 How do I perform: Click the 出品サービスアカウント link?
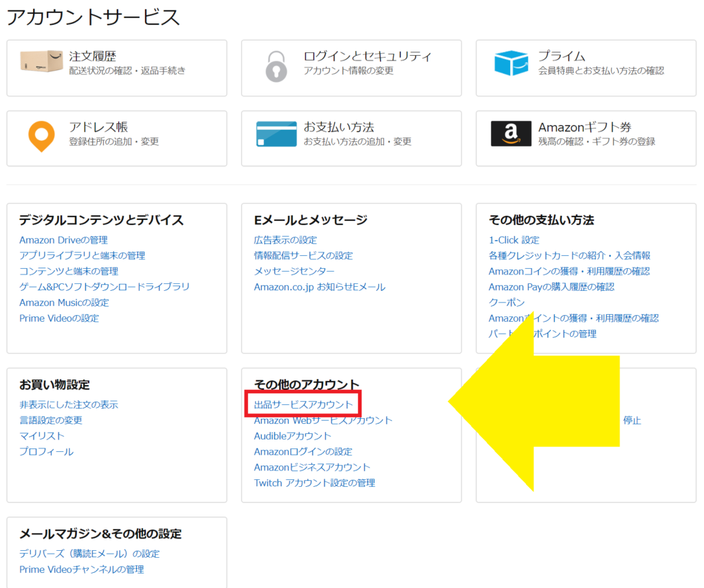point(303,405)
